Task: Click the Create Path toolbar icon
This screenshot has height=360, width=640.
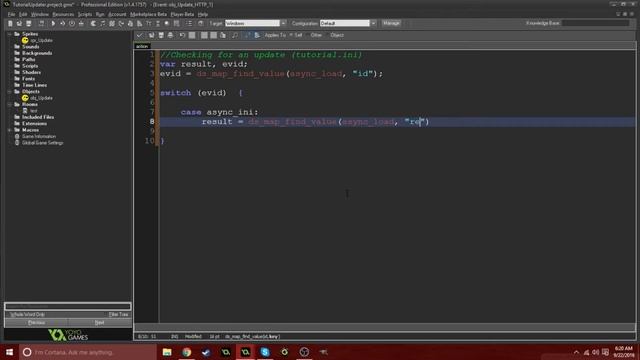Action: click(x=121, y=23)
